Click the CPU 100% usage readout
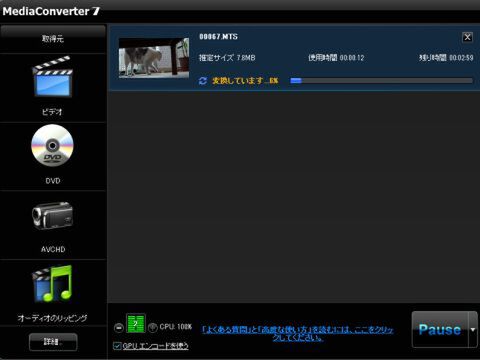The image size is (480, 360). [176, 327]
